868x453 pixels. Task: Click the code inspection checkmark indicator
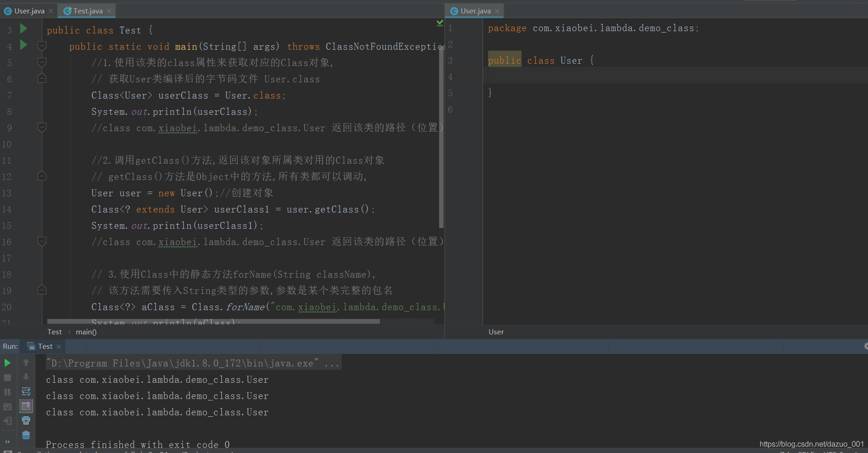440,23
